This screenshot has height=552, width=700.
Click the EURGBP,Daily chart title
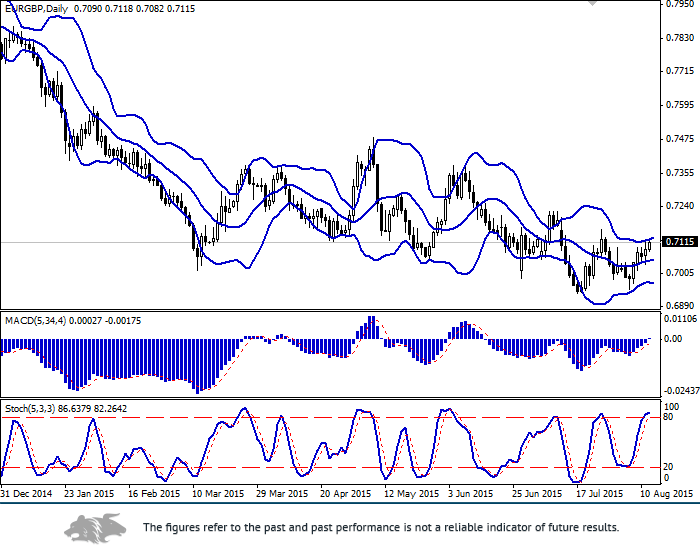37,9
